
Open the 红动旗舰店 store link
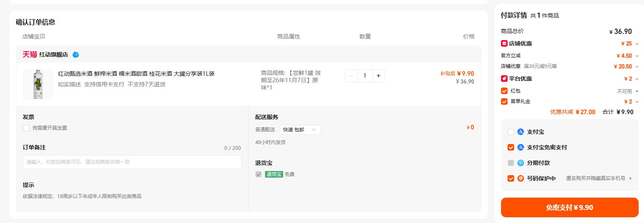click(54, 54)
